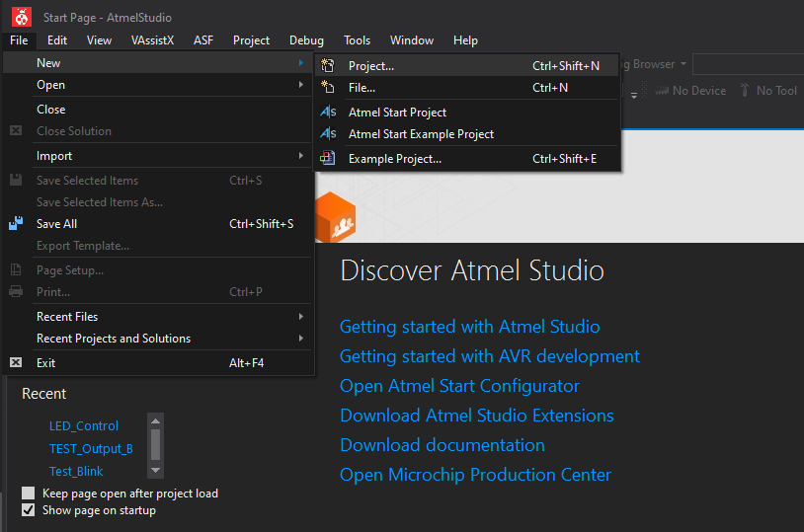Open the Browser dropdown arrow in toolbar
This screenshot has width=804, height=532.
coord(683,64)
